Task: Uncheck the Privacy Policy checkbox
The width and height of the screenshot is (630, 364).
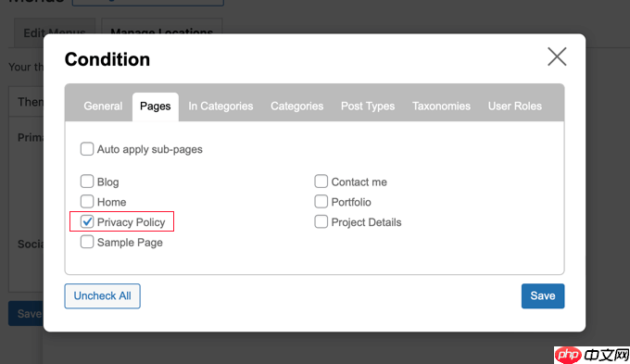Action: (x=87, y=221)
